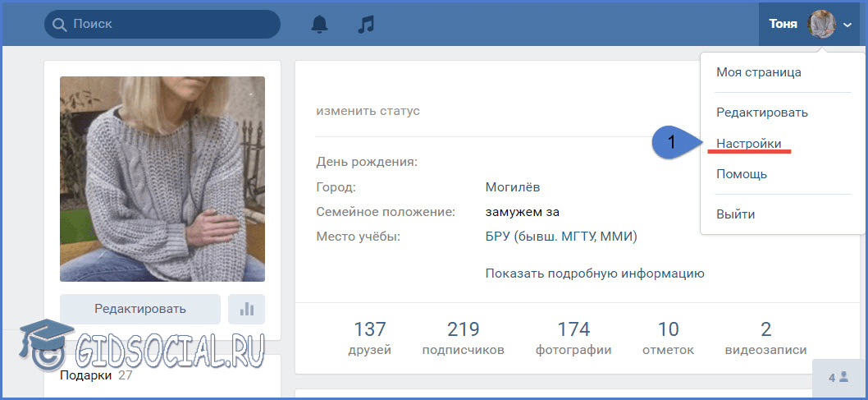Image resolution: width=868 pixels, height=400 pixels.
Task: Open the 137 друзей counter
Action: click(369, 338)
